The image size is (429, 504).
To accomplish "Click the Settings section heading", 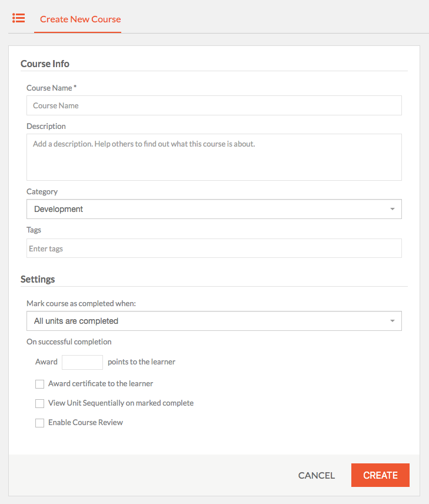I will pyautogui.click(x=38, y=279).
